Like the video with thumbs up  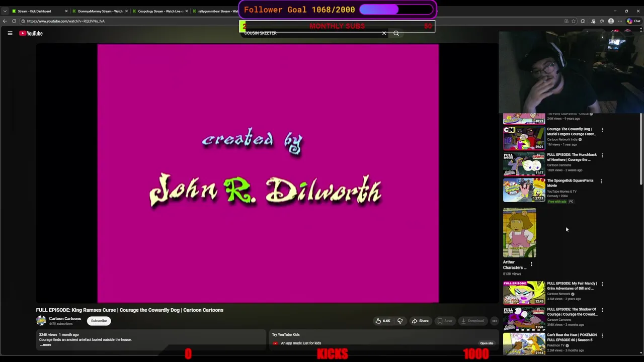point(382,321)
